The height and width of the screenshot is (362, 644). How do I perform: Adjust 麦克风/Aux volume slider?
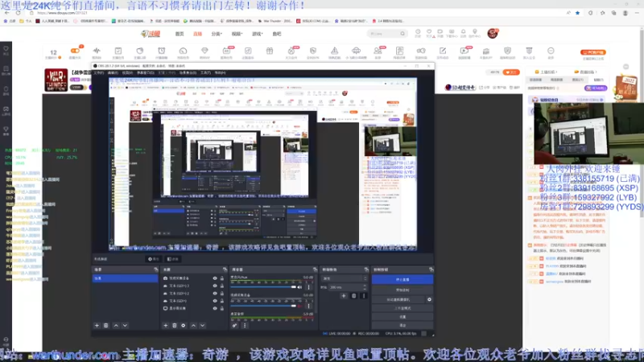(x=263, y=287)
